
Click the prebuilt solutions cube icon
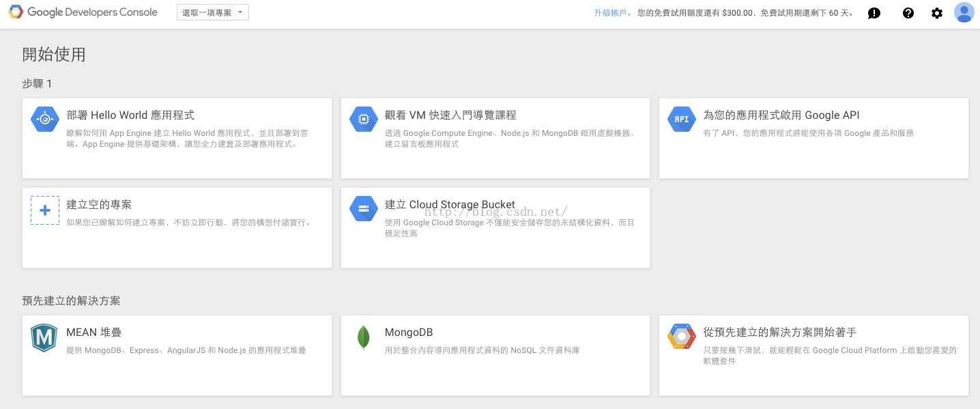coord(681,336)
